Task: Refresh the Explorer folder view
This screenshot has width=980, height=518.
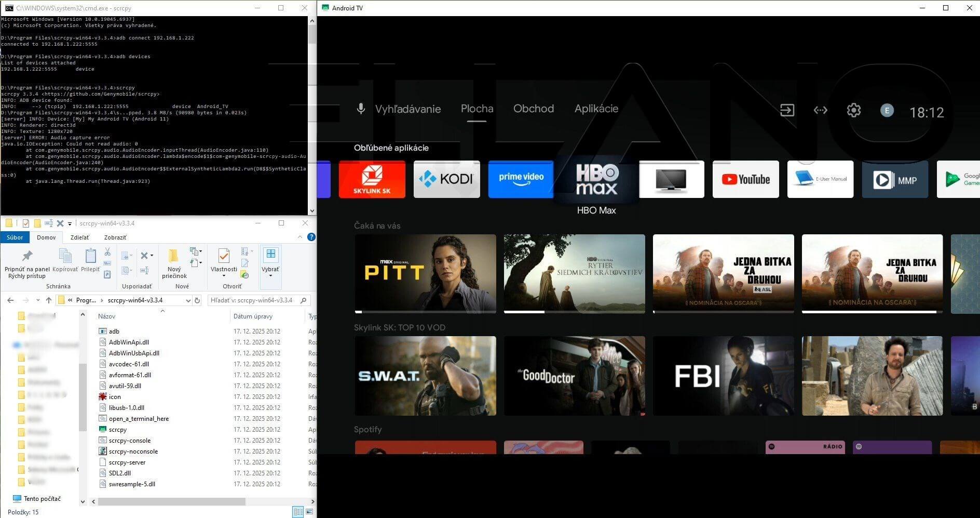Action: click(197, 300)
